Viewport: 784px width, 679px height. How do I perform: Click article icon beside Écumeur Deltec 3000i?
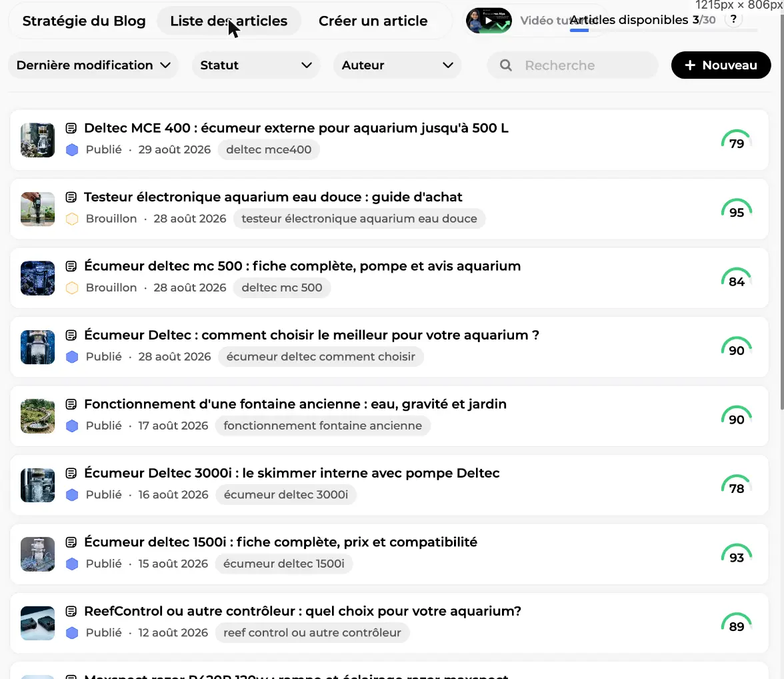pyautogui.click(x=71, y=474)
